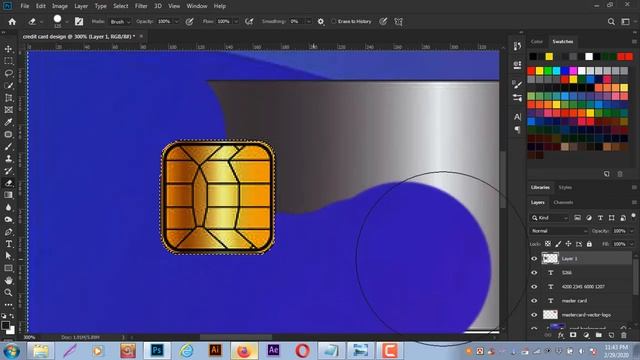640x360 pixels.
Task: Select the Pen tool
Action: click(8, 232)
